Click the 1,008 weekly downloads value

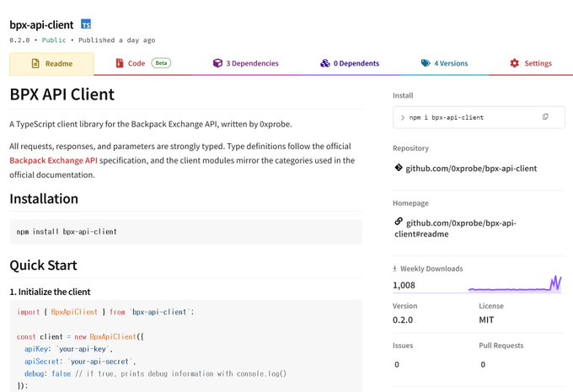(x=404, y=285)
